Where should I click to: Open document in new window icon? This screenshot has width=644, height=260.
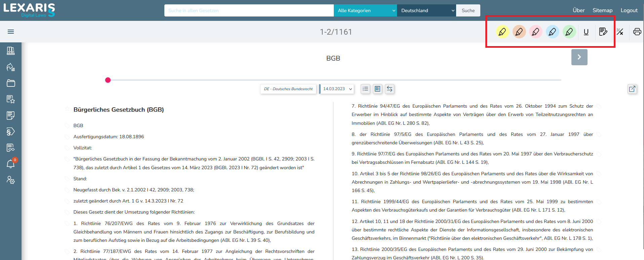[x=632, y=89]
